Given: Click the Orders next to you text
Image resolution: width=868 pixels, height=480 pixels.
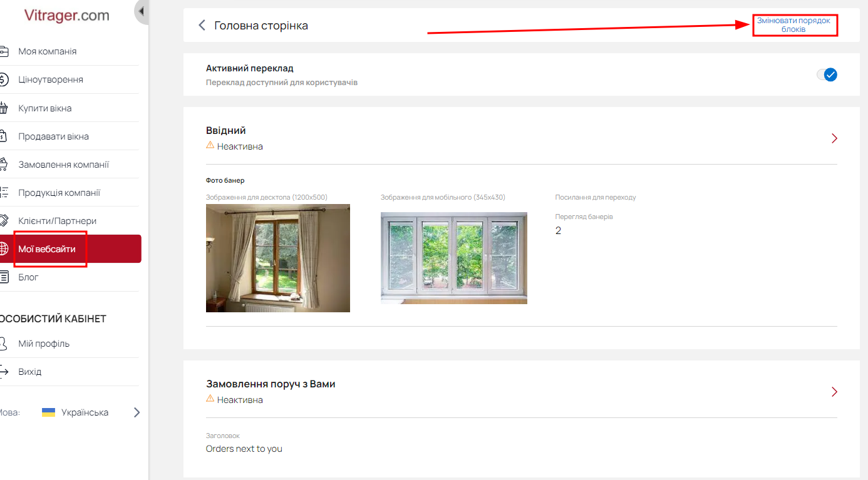Looking at the screenshot, I should coord(244,449).
